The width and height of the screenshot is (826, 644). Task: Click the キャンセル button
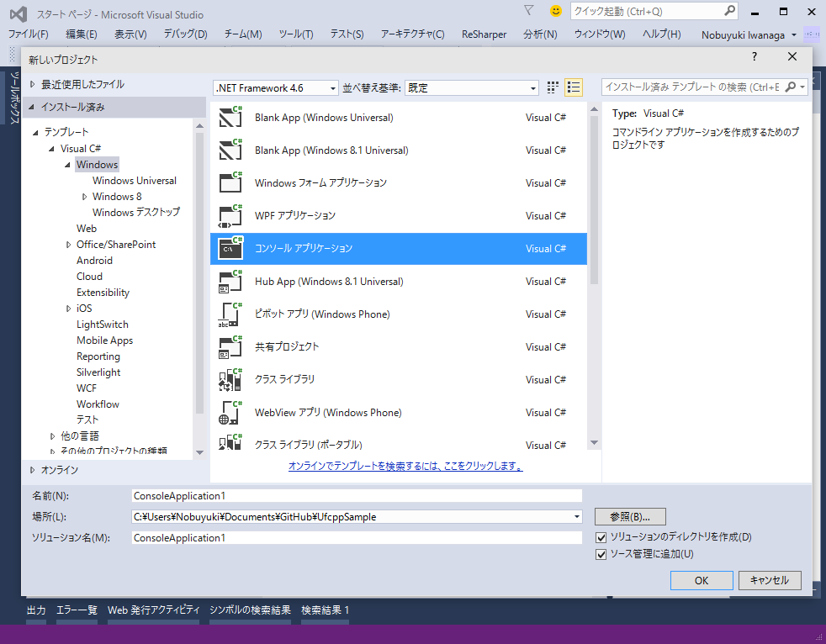coord(770,580)
